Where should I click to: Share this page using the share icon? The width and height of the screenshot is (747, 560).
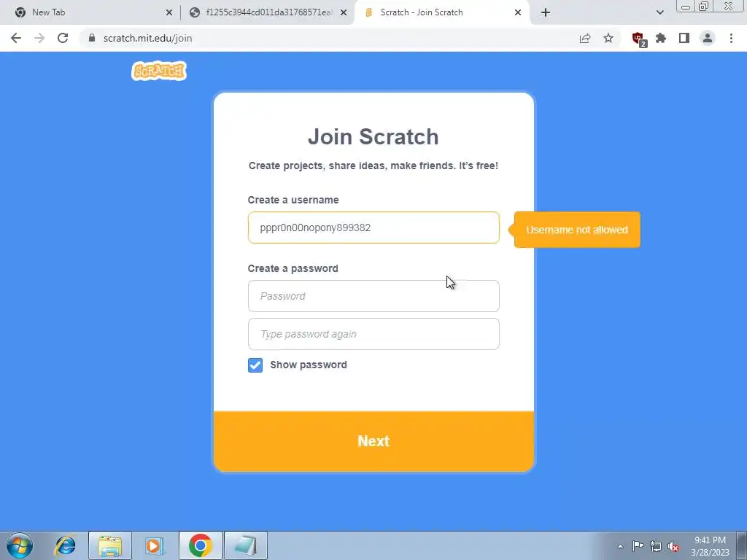coord(585,38)
